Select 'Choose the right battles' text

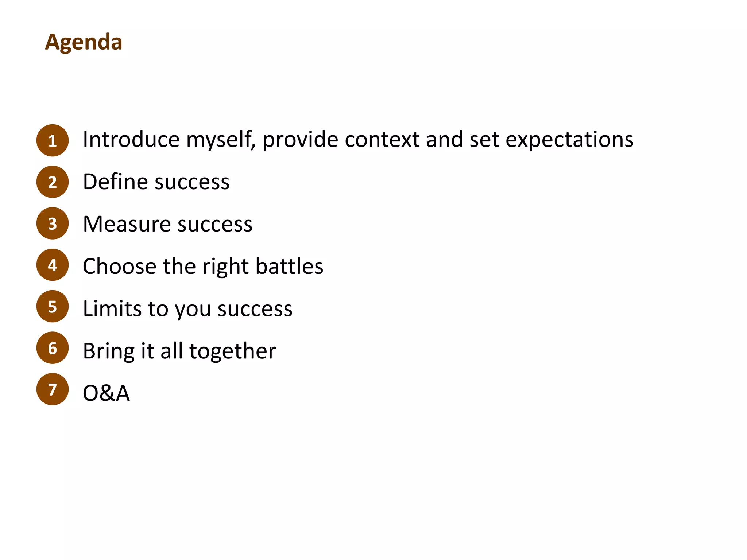click(203, 266)
